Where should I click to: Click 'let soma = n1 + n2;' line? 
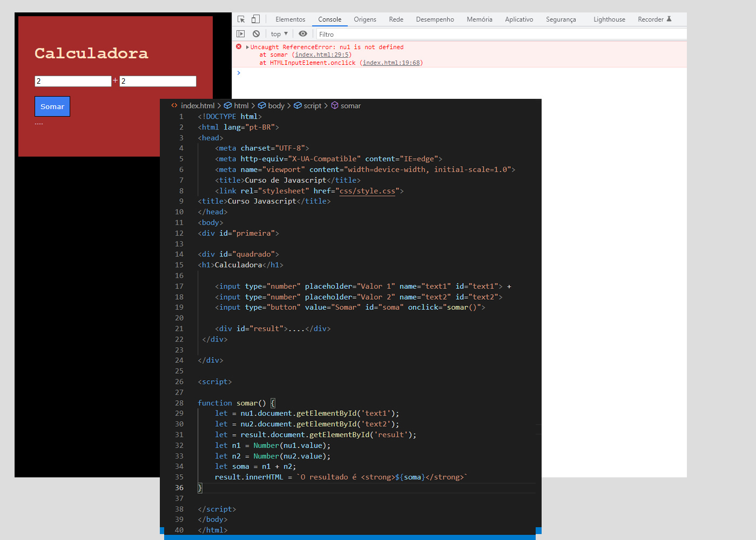(255, 467)
